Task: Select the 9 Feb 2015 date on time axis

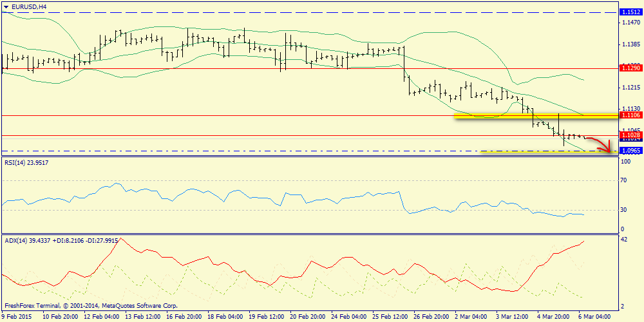Action: point(17,317)
